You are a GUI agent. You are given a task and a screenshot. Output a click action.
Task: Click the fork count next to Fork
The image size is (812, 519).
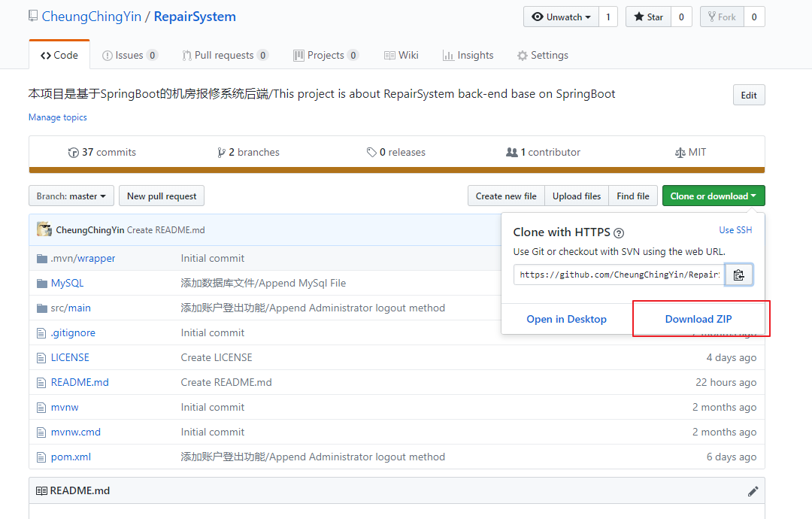click(x=754, y=17)
